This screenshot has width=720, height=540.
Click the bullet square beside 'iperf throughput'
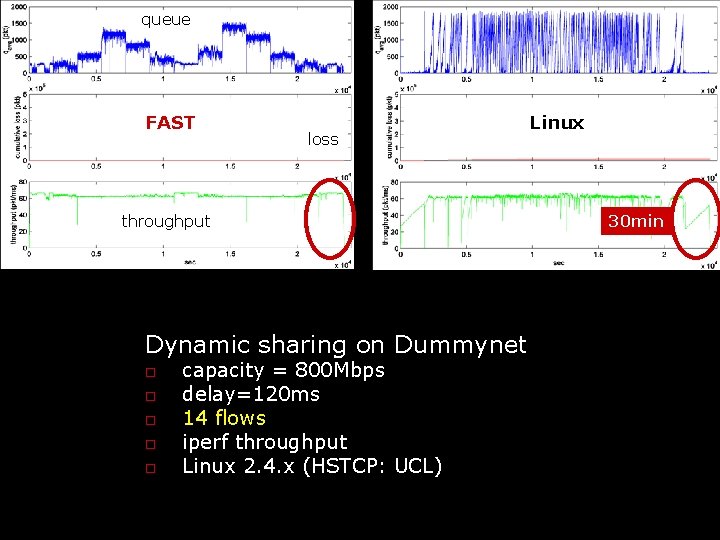[x=151, y=444]
